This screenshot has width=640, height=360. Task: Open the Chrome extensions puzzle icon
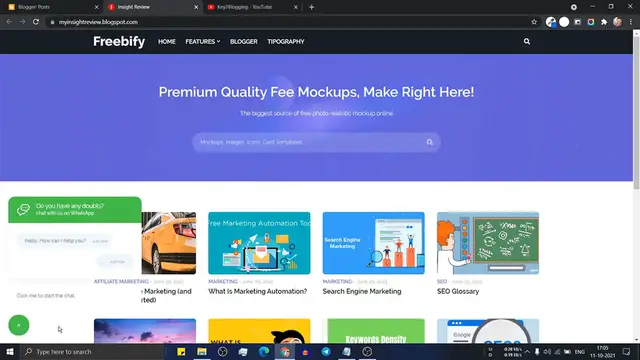604,22
